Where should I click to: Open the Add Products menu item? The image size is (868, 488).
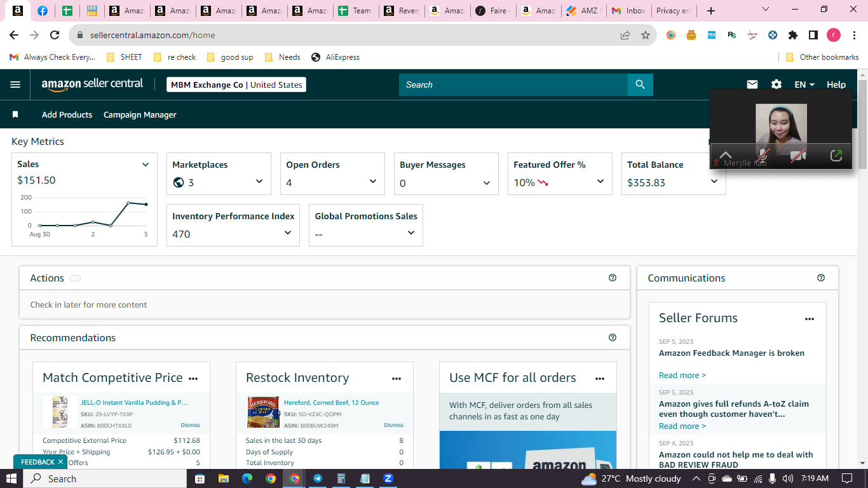[67, 115]
